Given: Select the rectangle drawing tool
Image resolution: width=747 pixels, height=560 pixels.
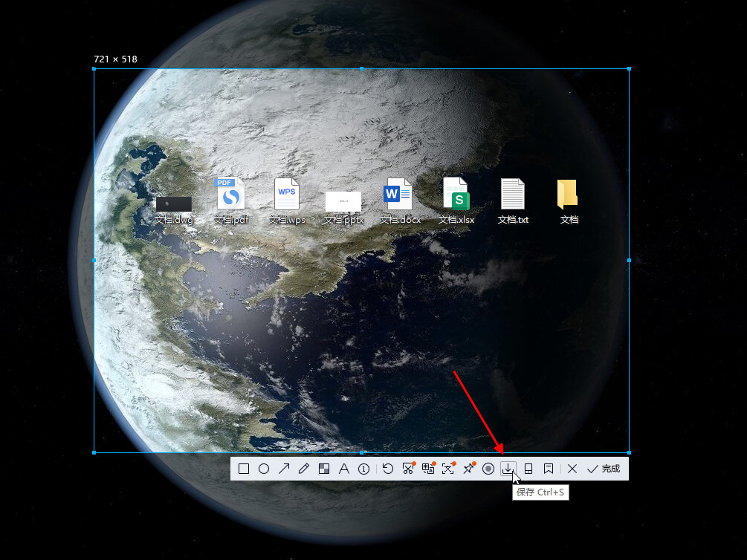Looking at the screenshot, I should [x=244, y=469].
